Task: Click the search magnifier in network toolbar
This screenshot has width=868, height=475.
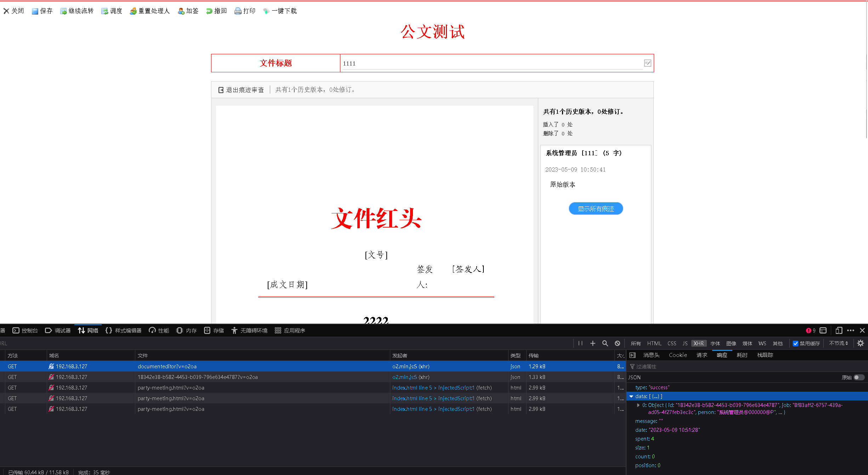Action: (x=605, y=343)
